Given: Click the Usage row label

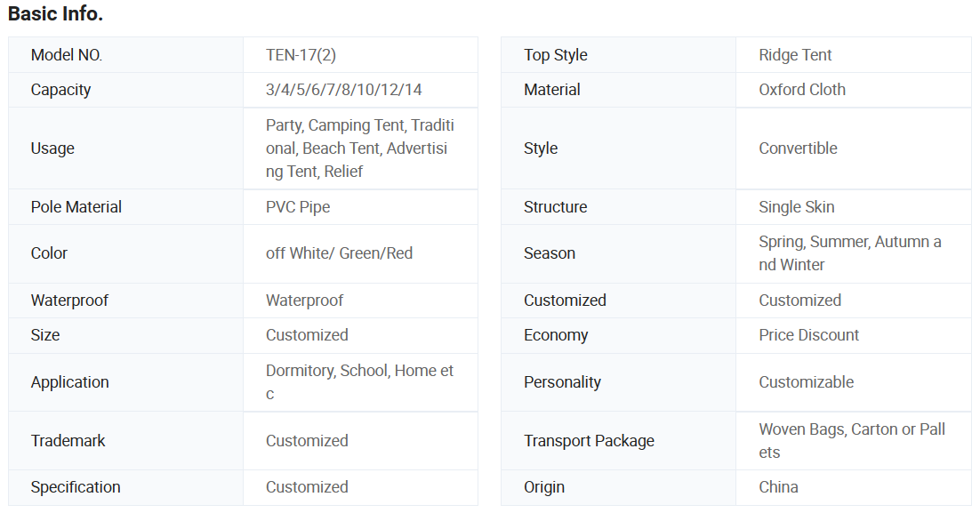Looking at the screenshot, I should coord(52,148).
